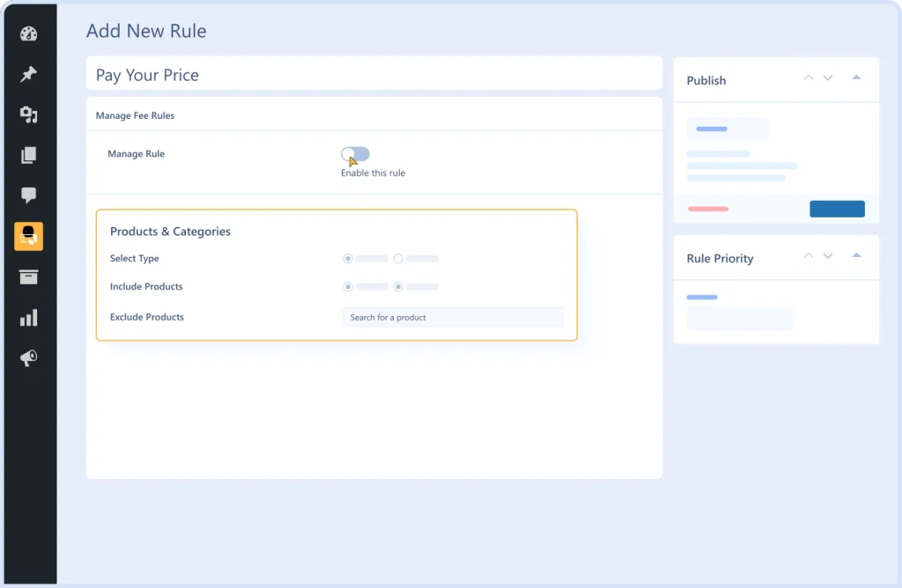Image resolution: width=902 pixels, height=588 pixels.
Task: Click the highlighted orange plugin icon in sidebar
Action: pos(28,236)
